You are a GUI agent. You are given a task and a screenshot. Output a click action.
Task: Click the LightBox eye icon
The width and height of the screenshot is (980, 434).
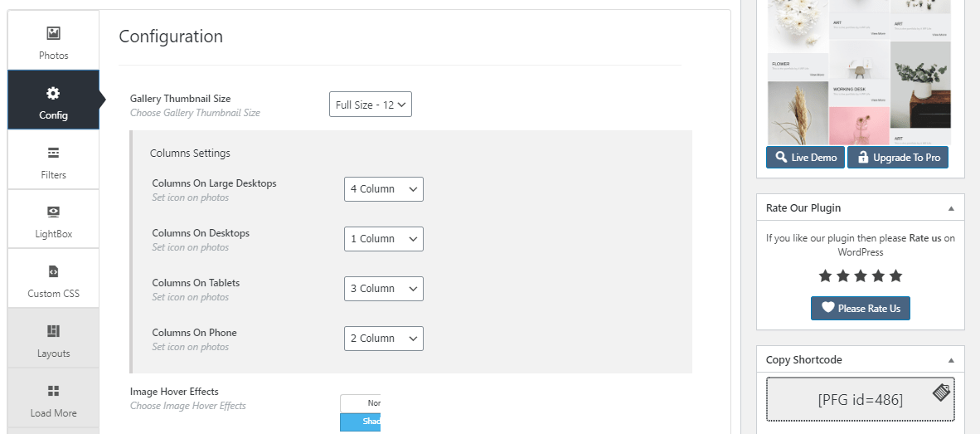click(x=53, y=212)
